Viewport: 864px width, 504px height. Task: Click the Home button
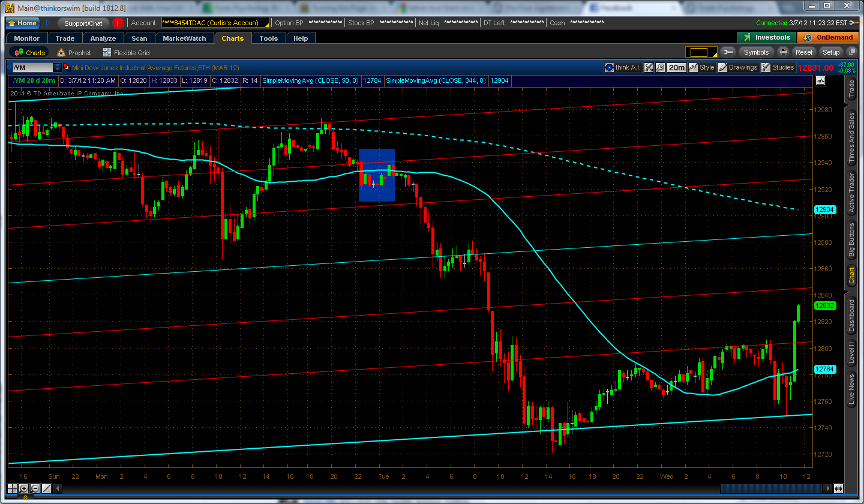pos(23,23)
